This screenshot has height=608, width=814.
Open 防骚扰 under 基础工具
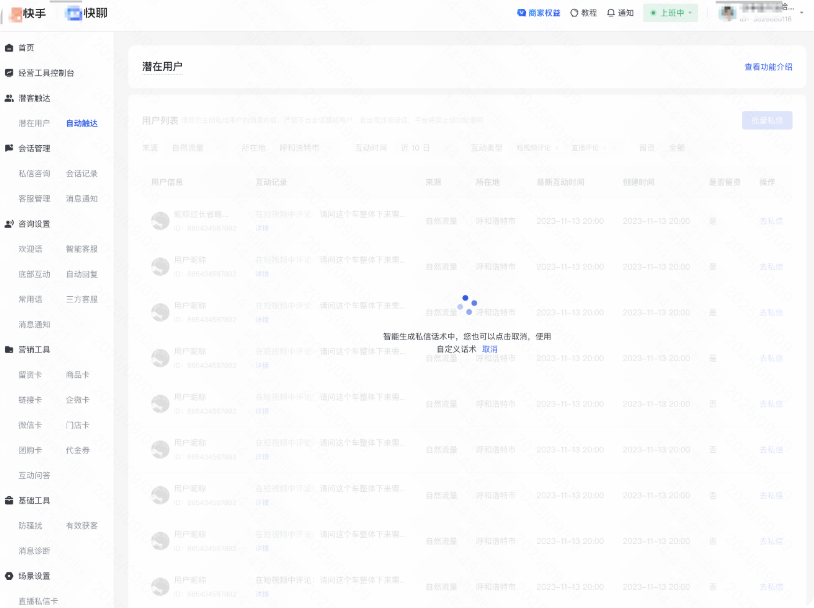(30, 526)
